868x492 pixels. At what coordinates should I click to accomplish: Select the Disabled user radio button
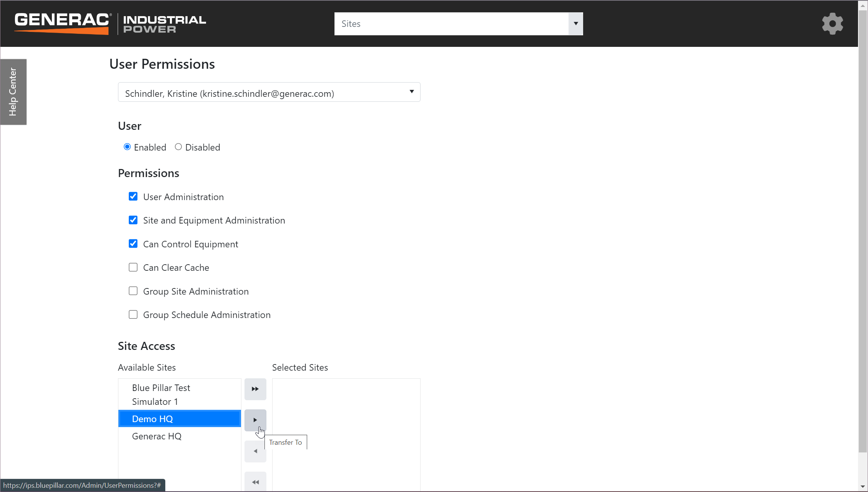click(178, 147)
